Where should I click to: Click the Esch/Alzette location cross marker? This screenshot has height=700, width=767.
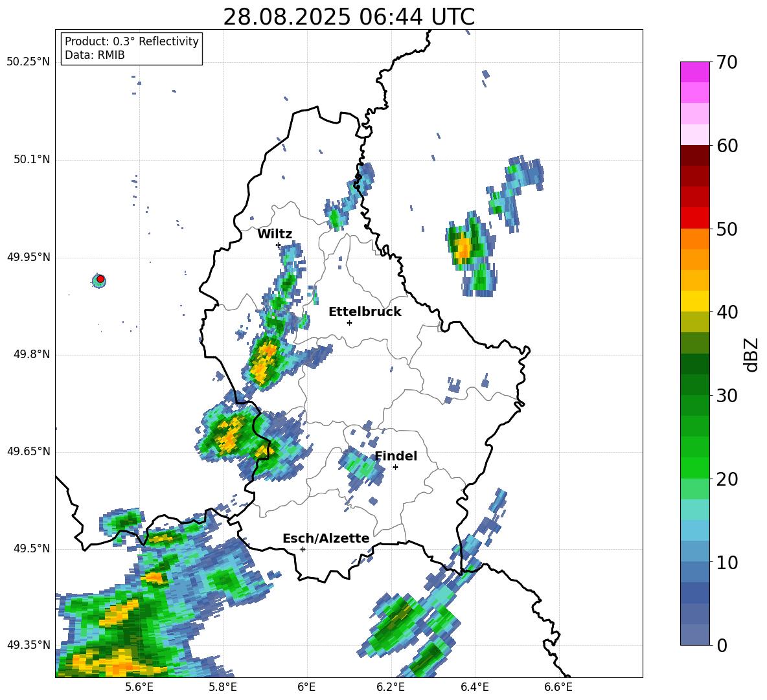point(303,549)
